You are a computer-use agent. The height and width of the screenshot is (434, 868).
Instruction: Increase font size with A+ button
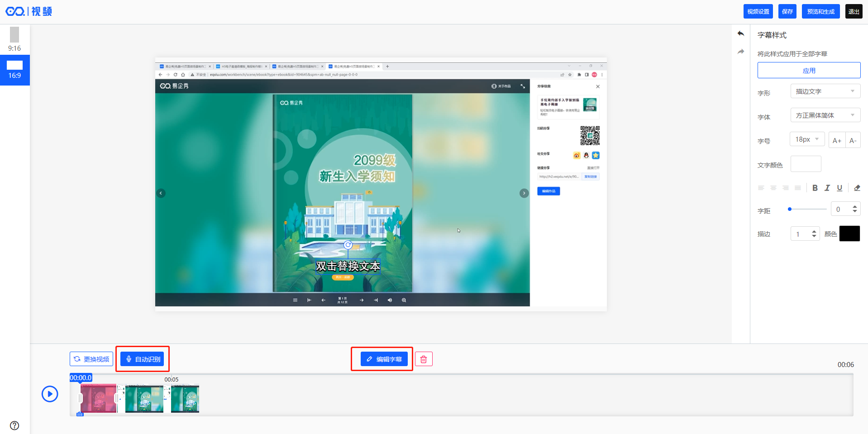837,140
